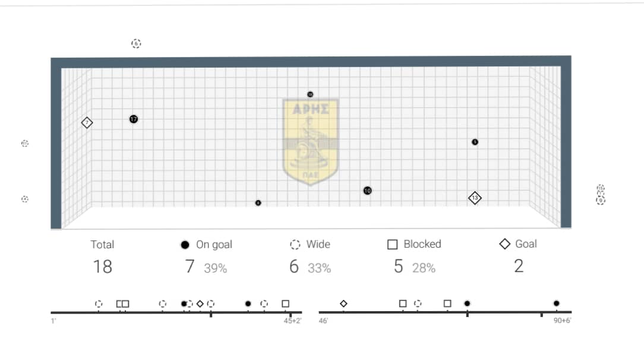Image resolution: width=644 pixels, height=361 pixels.
Task: Click the Total shots count 18
Action: tap(102, 267)
